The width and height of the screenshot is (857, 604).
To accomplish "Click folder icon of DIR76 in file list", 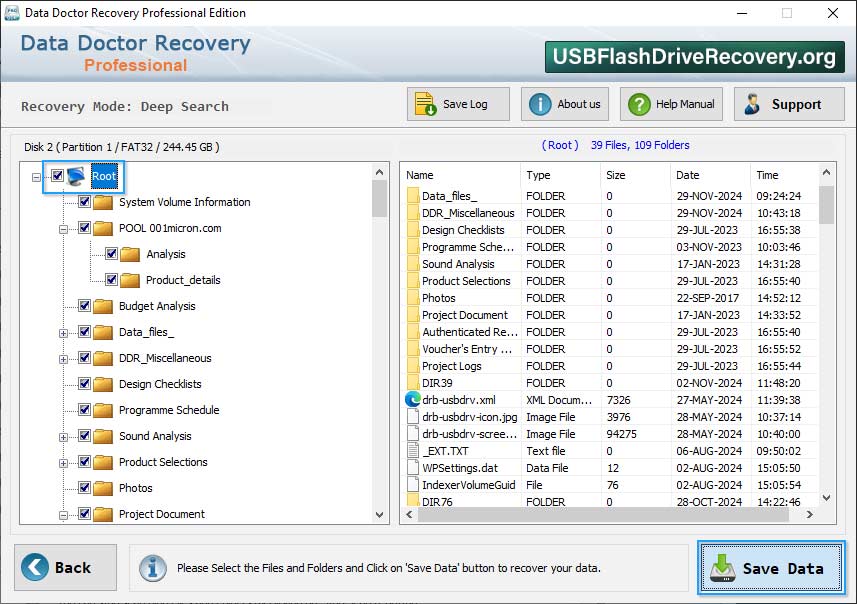I will pos(413,501).
